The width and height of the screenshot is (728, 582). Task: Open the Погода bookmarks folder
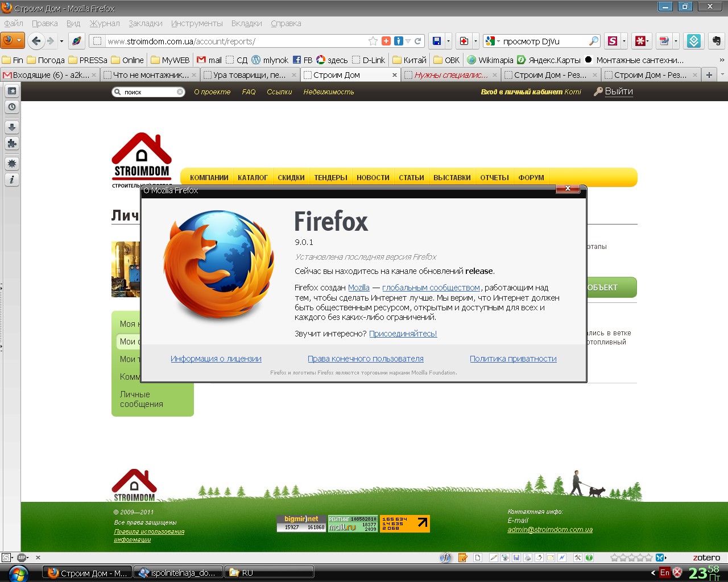tap(46, 60)
